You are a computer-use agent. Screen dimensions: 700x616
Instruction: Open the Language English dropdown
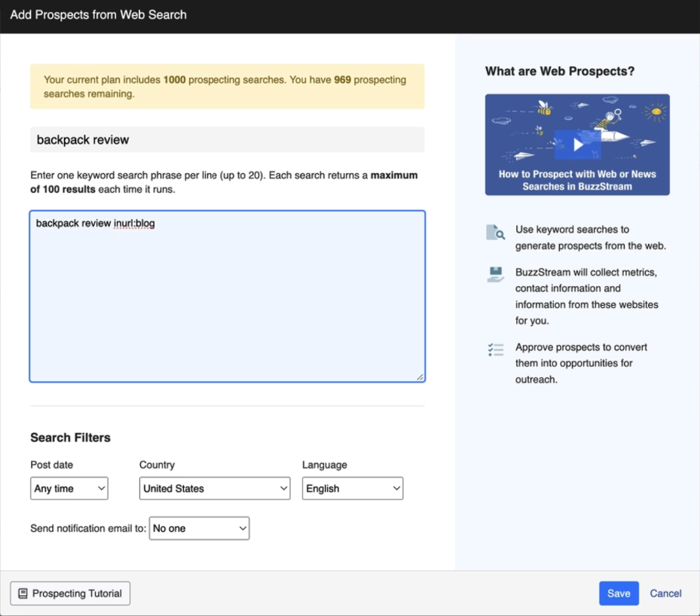tap(353, 489)
